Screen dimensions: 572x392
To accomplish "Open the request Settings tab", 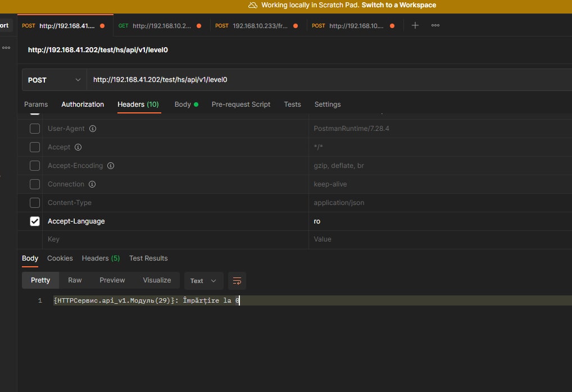I will click(x=327, y=104).
